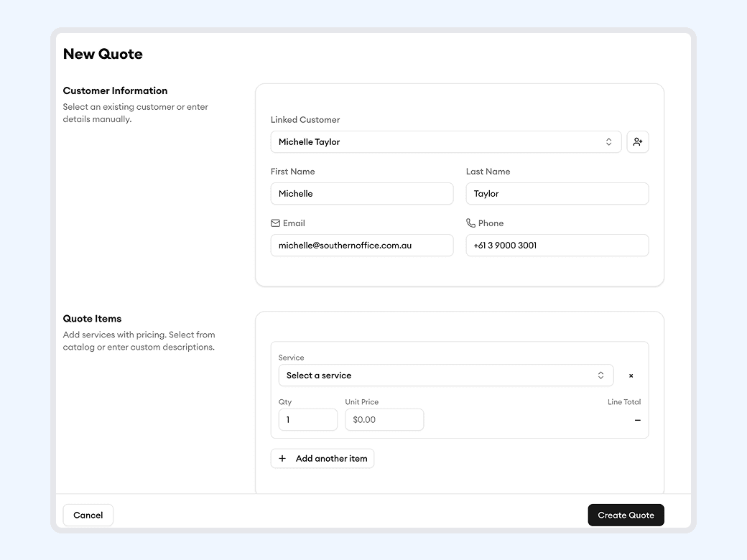Open the Linked Customer dropdown showing Michelle Taylor

pos(445,141)
